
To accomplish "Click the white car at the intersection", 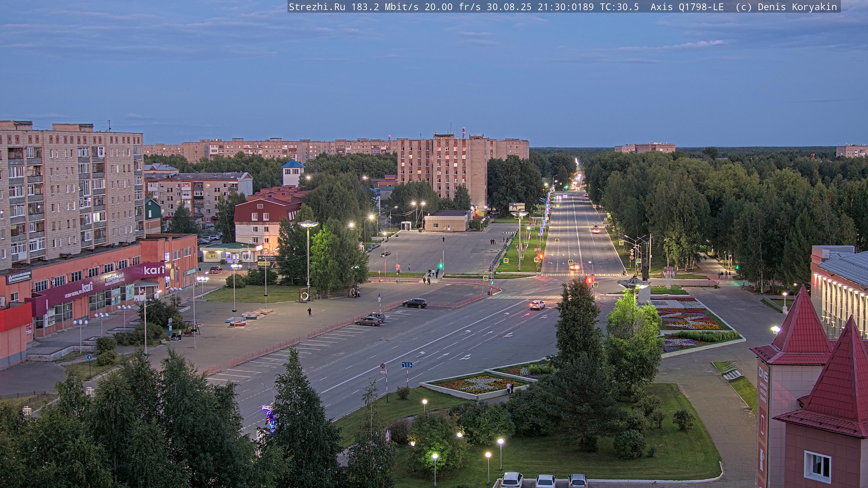I will pyautogui.click(x=537, y=305).
